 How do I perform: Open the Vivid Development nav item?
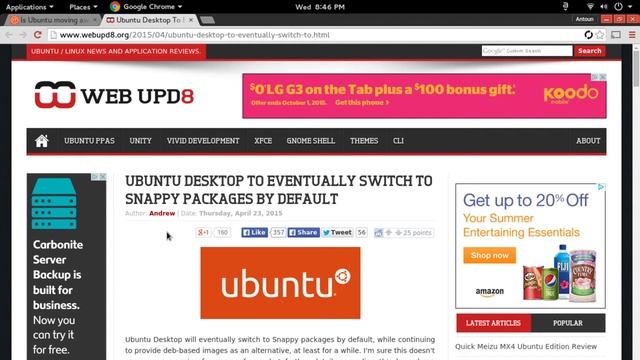click(x=203, y=141)
